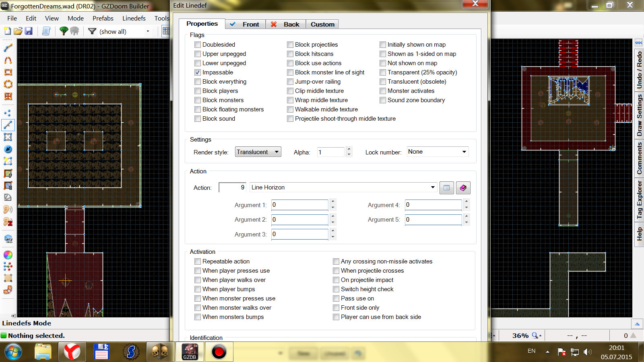
Task: Click the GZ visual mode icon
Action: click(x=8, y=239)
